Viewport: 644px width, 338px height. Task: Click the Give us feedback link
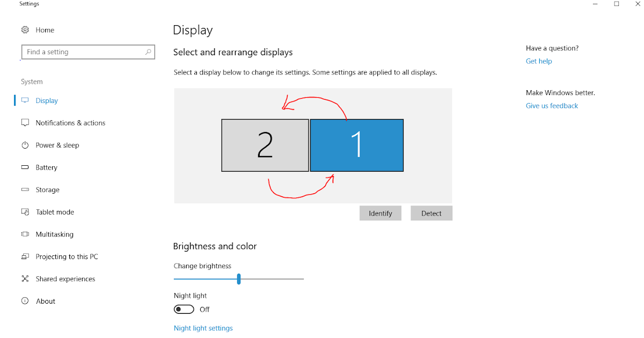point(552,106)
